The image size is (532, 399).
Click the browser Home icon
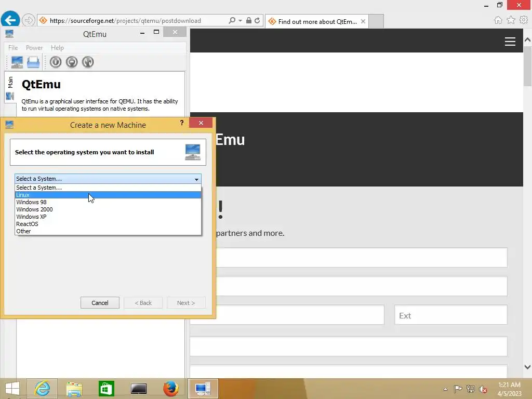click(498, 20)
